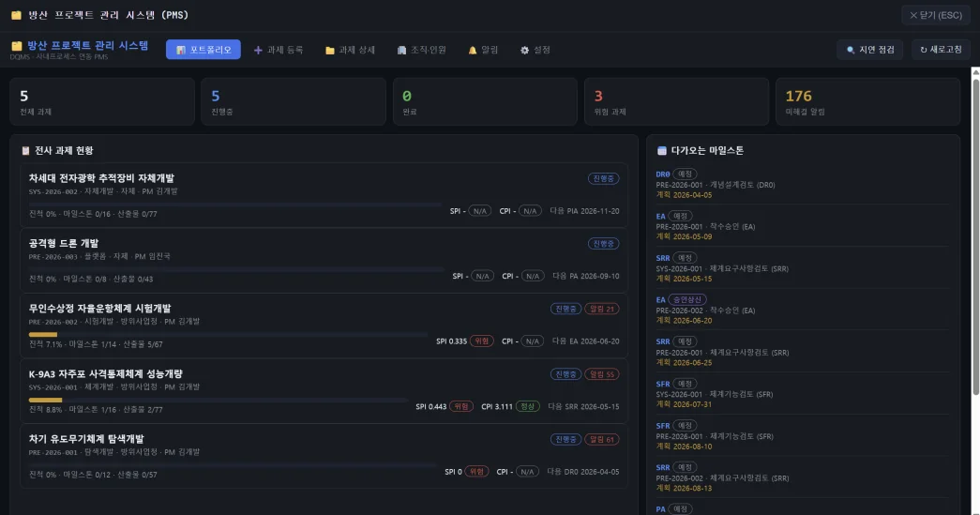The image size is (980, 515).
Task: Open project 차세대 전자광학 추적장비 자체개발
Action: [x=324, y=196]
